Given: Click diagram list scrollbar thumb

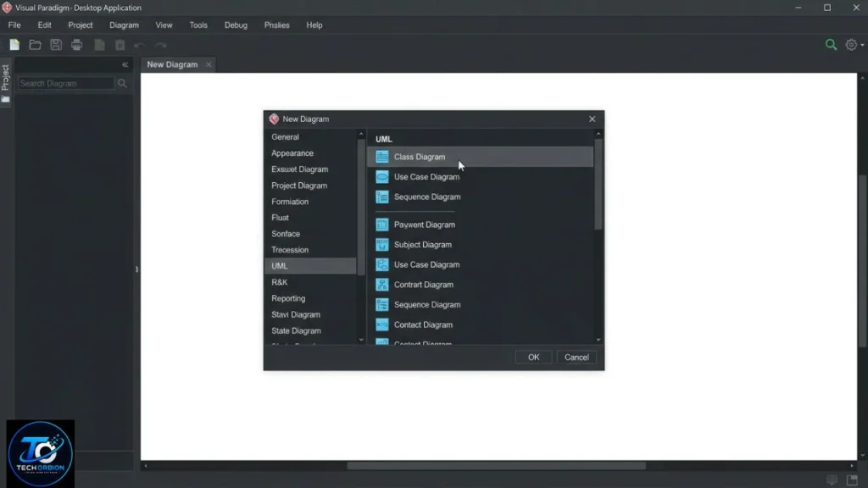Looking at the screenshot, I should 598,184.
